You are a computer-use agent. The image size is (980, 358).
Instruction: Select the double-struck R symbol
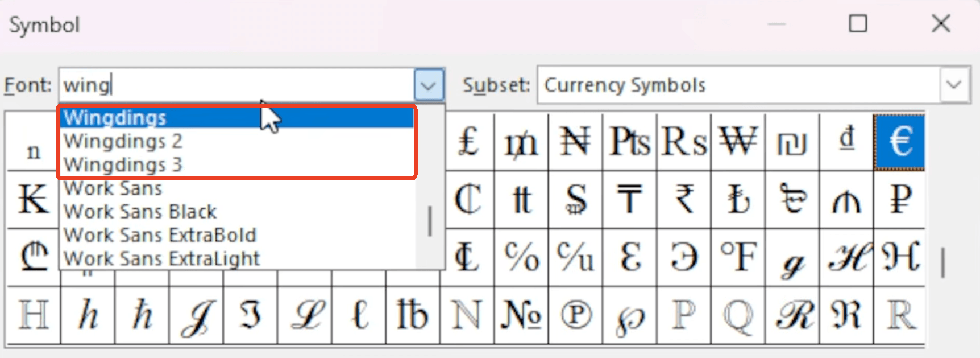pyautogui.click(x=900, y=316)
